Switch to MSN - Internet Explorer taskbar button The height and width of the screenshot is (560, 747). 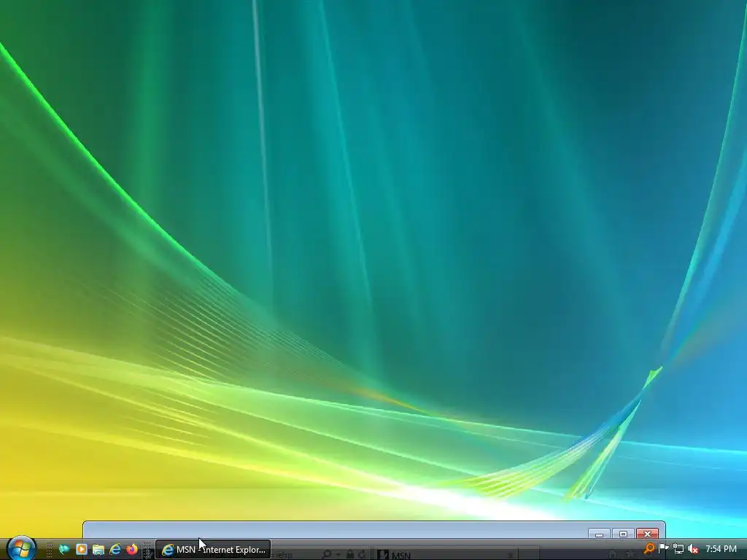coord(213,550)
